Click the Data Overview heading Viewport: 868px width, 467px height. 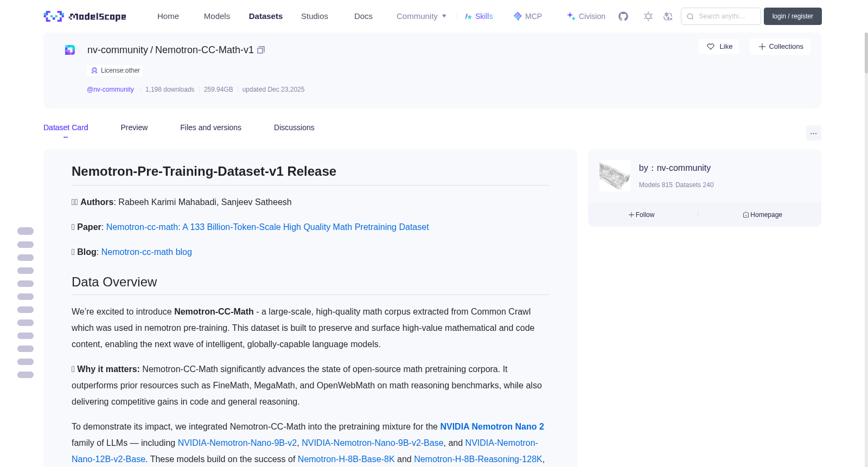114,282
